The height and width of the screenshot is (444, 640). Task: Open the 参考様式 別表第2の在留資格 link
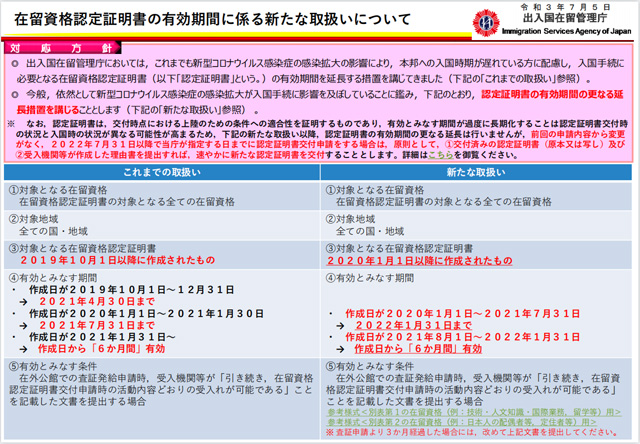[462, 422]
